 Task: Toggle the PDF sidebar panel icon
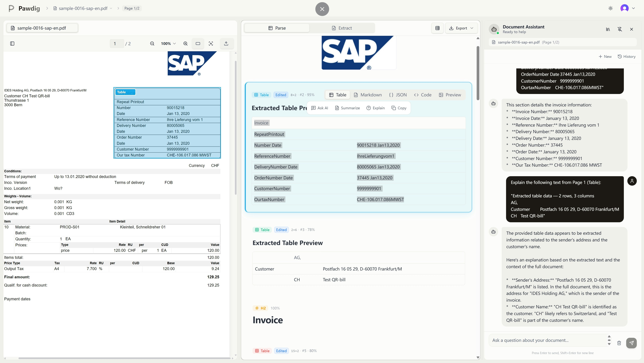(x=12, y=44)
